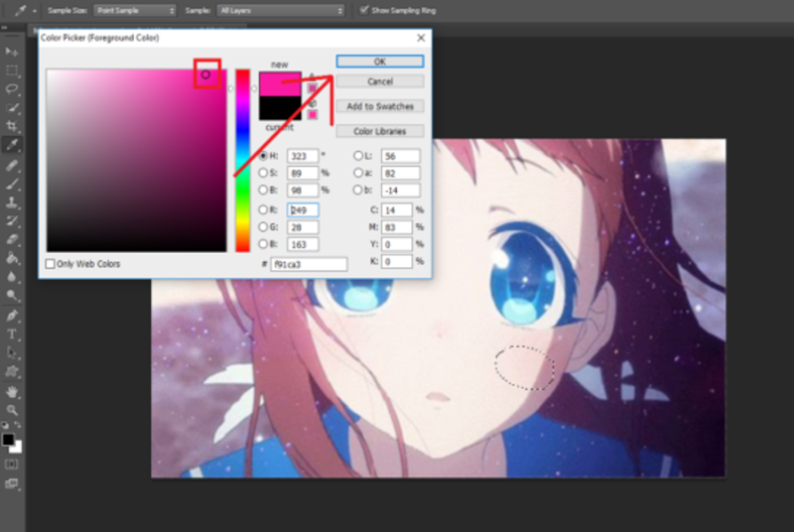Click the black 'current' color swatch
Image resolution: width=794 pixels, height=532 pixels.
[280, 108]
